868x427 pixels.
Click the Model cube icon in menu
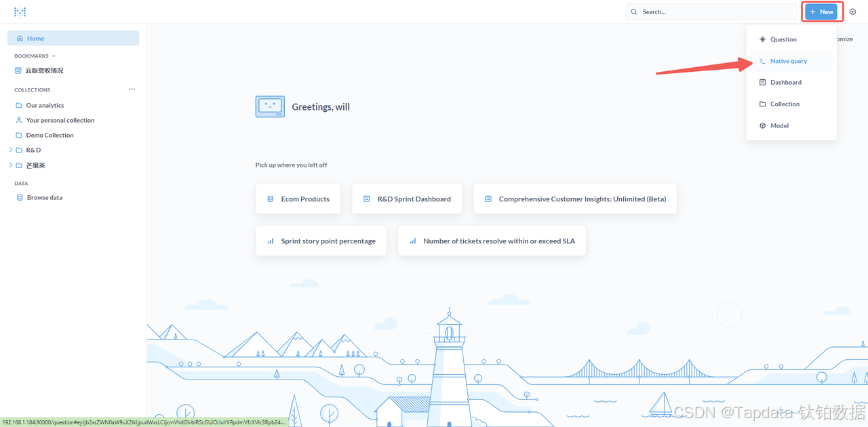pos(762,126)
